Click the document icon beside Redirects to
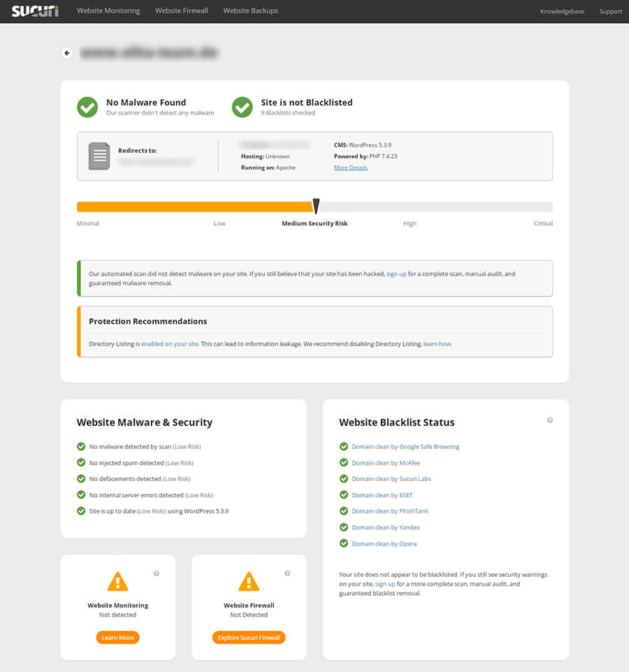Viewport: 629px width, 672px height. pos(99,156)
